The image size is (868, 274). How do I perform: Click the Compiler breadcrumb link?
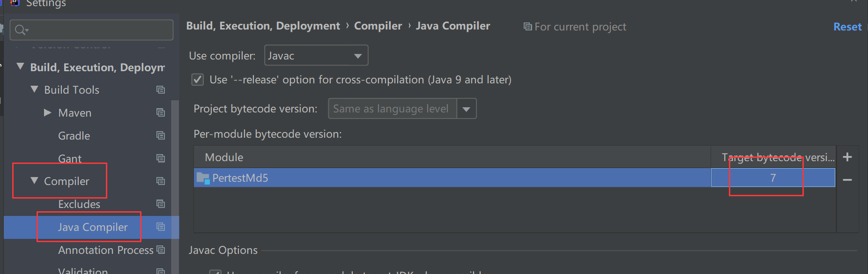pyautogui.click(x=378, y=26)
